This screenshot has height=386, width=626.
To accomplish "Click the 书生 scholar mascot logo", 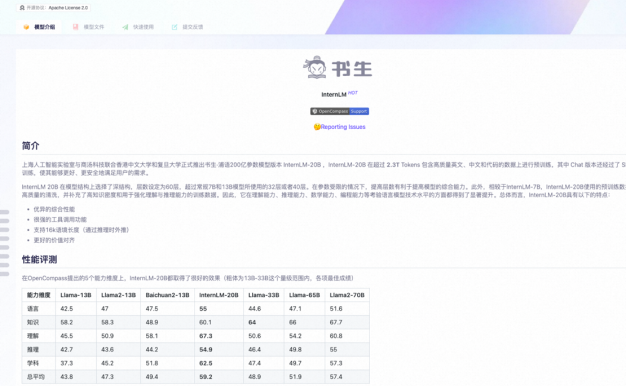I will (x=315, y=67).
